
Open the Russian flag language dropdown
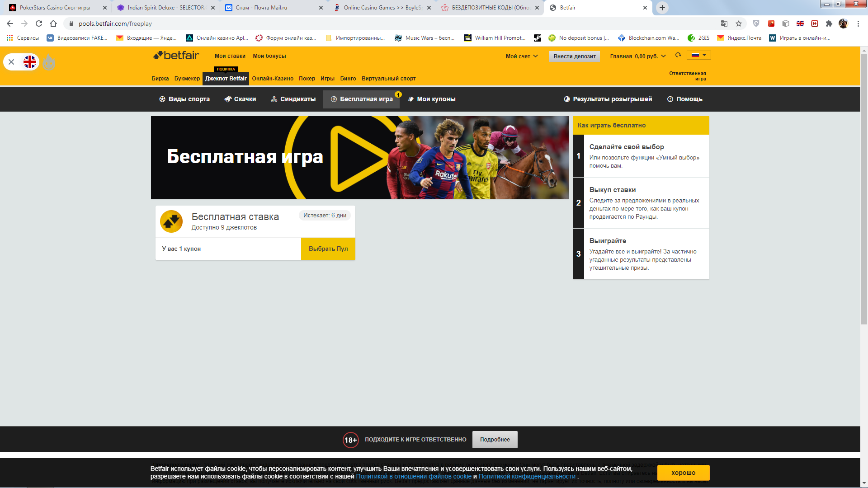click(x=698, y=55)
